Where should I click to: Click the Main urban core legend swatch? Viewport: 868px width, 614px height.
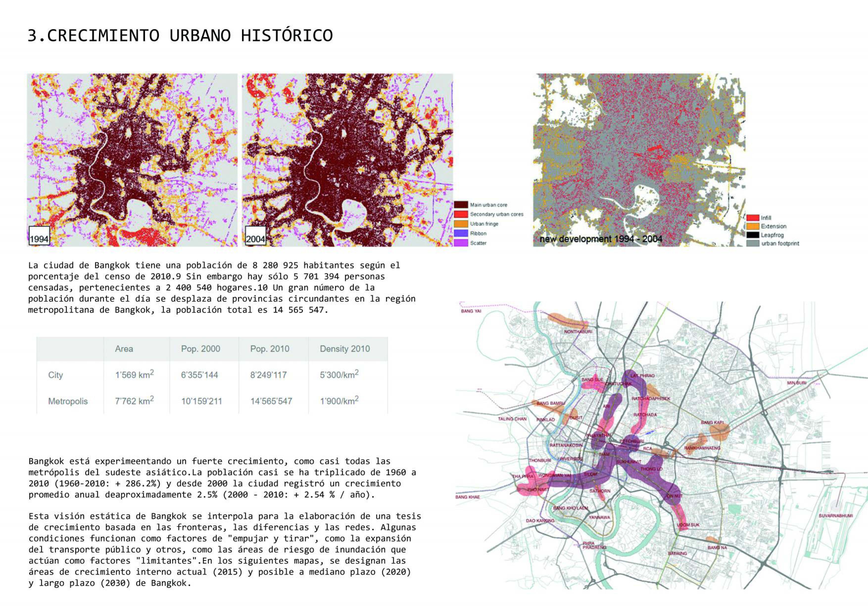coord(461,205)
